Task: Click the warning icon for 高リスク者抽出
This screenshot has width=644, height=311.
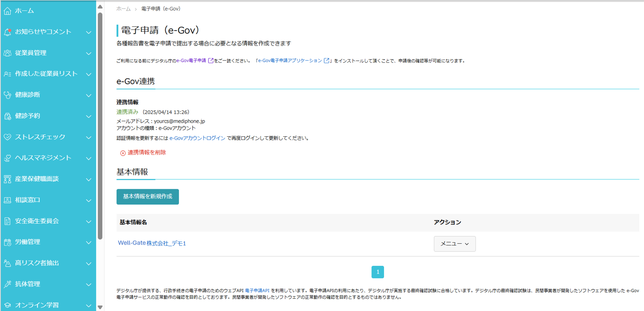Action: pos(7,263)
